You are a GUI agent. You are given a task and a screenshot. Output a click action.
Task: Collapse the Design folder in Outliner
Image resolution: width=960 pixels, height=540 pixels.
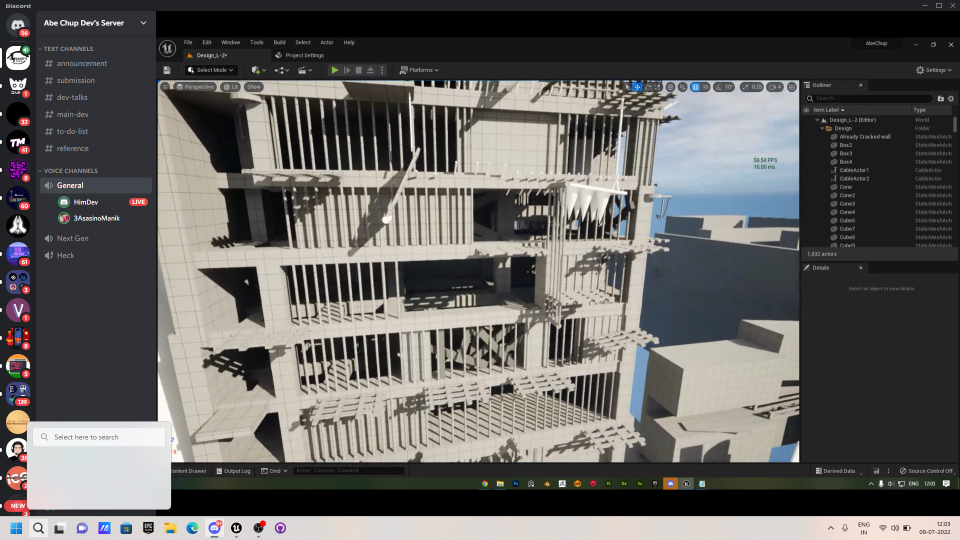[822, 129]
